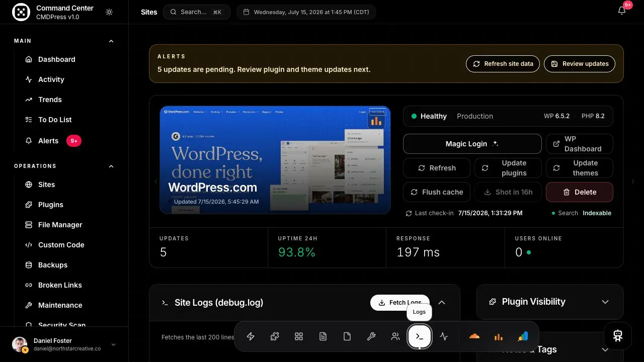
Task: Click Review updates button
Action: pos(580,64)
